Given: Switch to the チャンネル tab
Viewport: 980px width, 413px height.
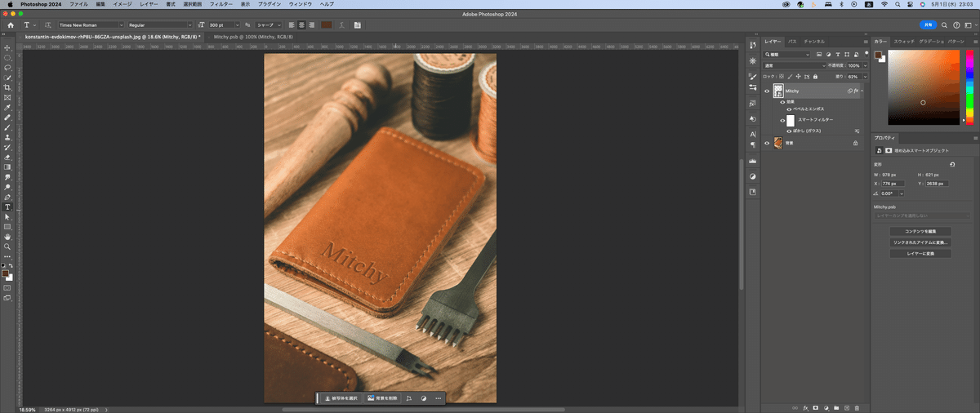Looking at the screenshot, I should [x=814, y=42].
